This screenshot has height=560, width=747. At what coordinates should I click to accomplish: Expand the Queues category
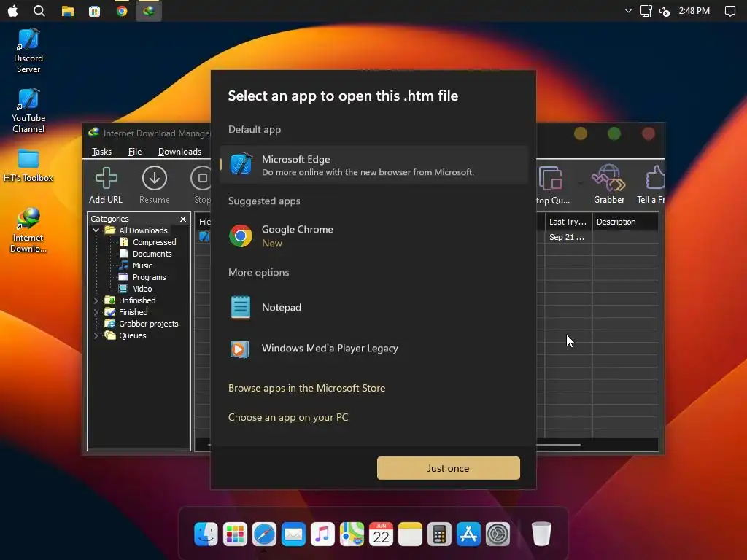[96, 335]
